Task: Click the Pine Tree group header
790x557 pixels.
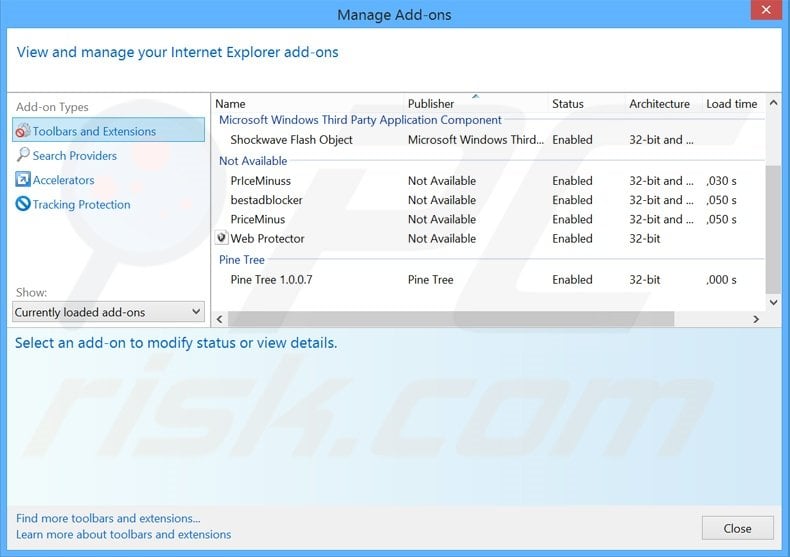Action: [x=241, y=260]
